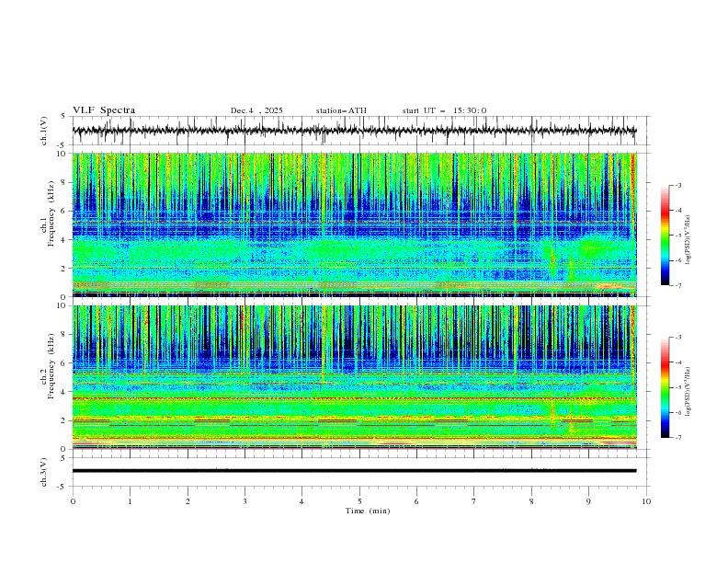
Task: Click the '-7' tick on ch.2 colorbar
Action: coord(677,438)
